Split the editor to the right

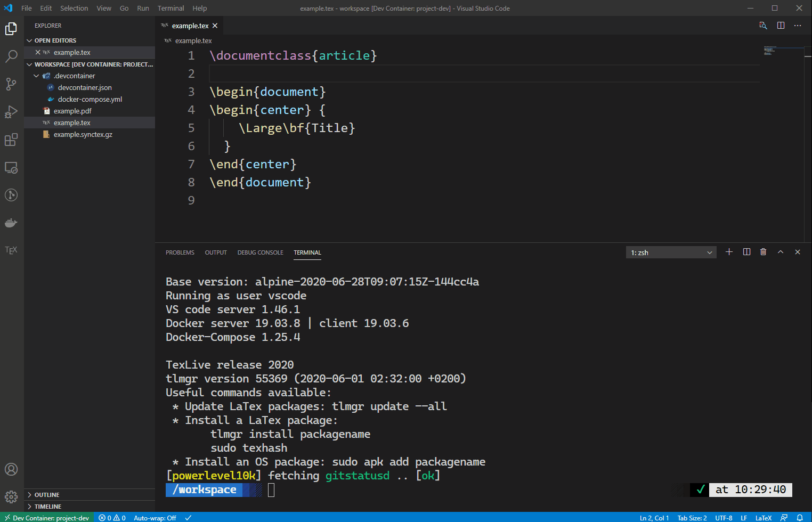[781, 26]
